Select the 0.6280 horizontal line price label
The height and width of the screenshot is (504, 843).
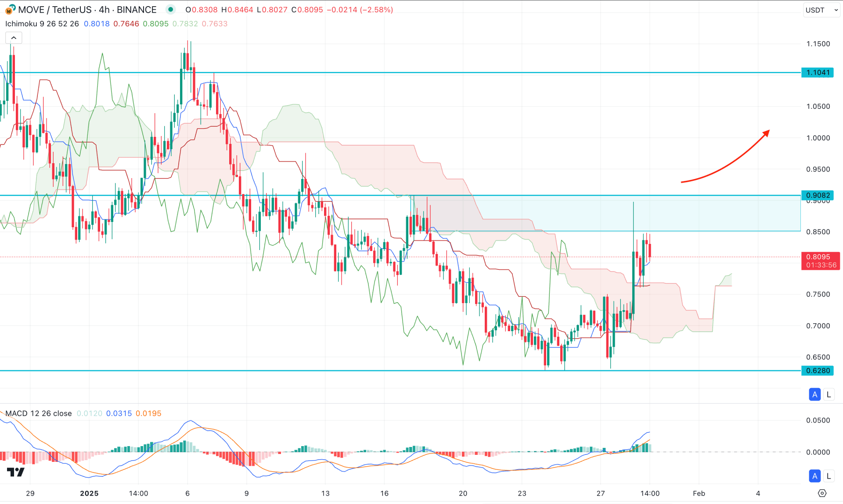(x=818, y=371)
